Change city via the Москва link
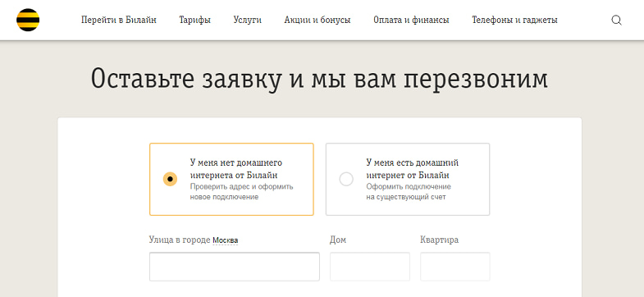The image size is (644, 297). 225,240
